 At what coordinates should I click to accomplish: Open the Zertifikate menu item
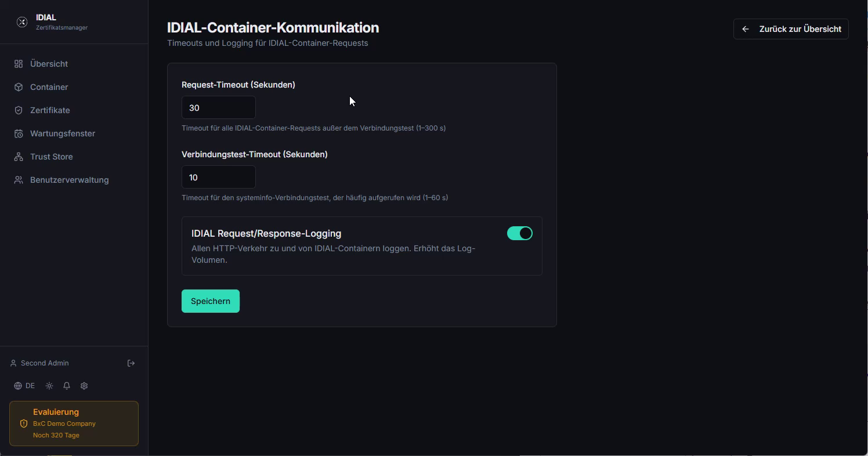point(74,110)
